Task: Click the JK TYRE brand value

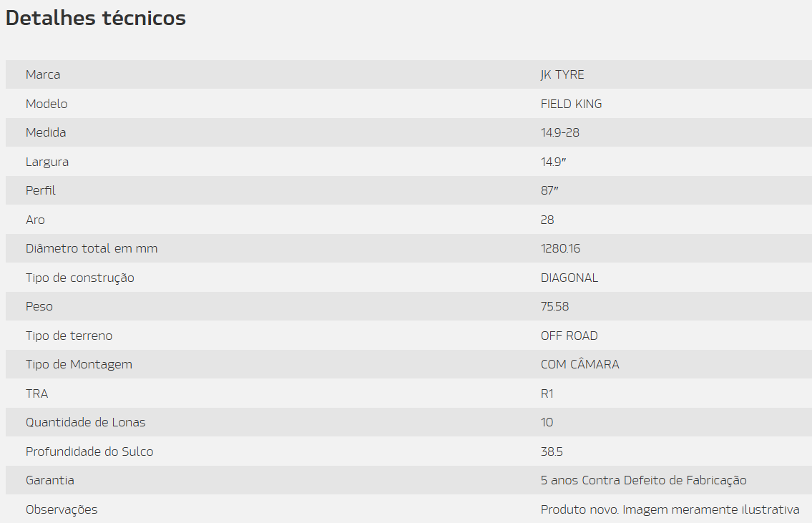Action: pyautogui.click(x=562, y=74)
